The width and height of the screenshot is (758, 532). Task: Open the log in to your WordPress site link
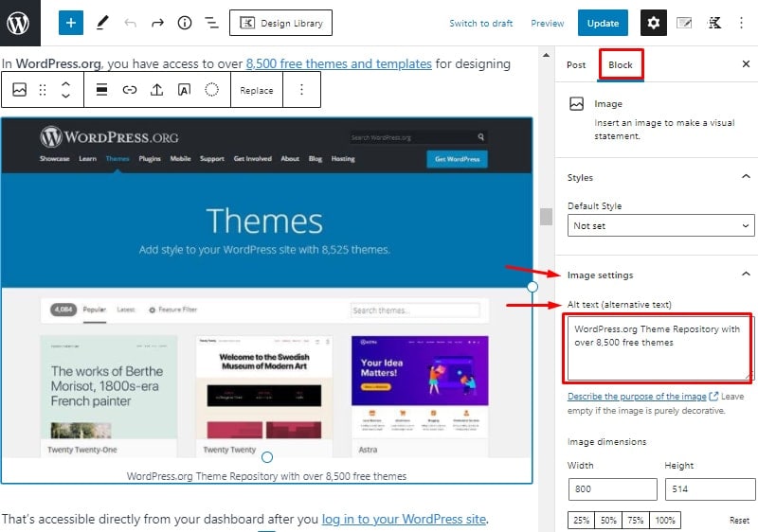405,519
